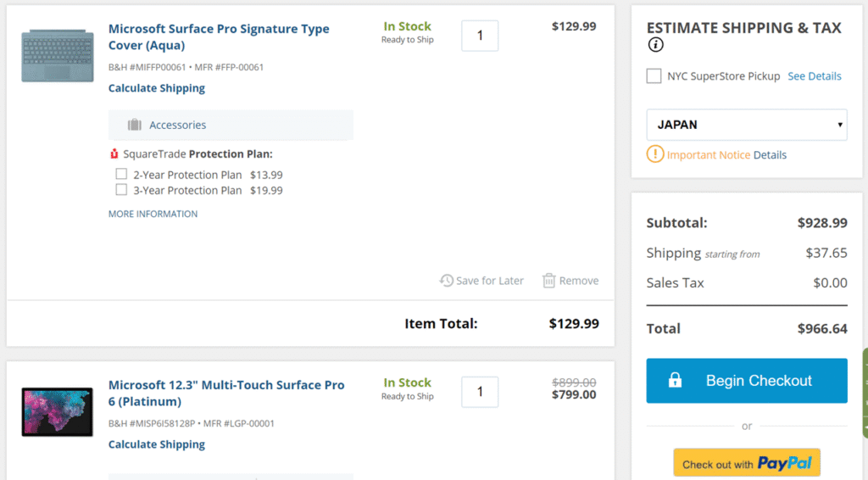Image resolution: width=868 pixels, height=480 pixels.
Task: Enable NYC SuperStore Pickup checkbox
Action: click(x=654, y=75)
